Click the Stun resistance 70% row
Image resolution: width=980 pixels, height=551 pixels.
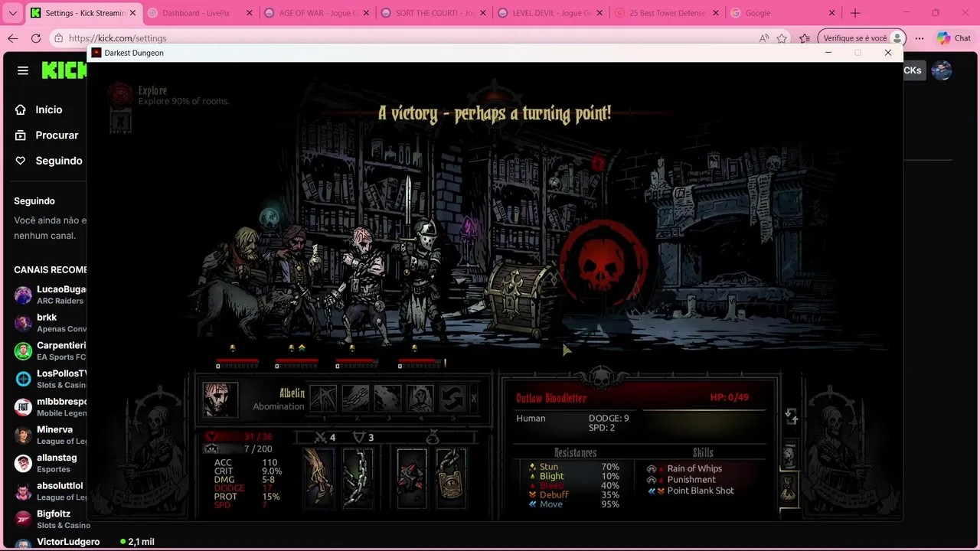tap(573, 467)
